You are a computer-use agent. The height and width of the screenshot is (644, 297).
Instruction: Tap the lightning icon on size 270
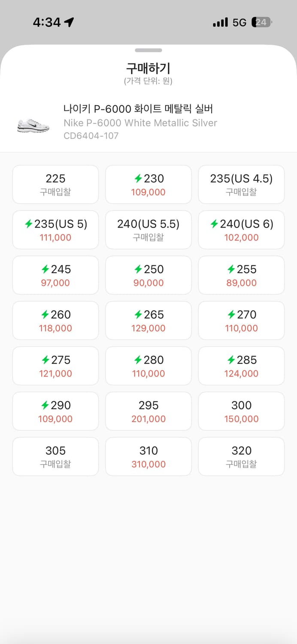click(231, 315)
